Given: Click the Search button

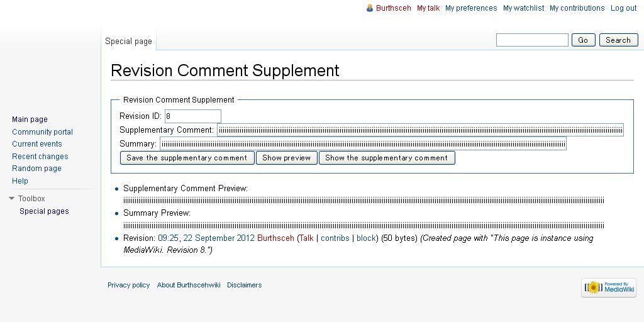Looking at the screenshot, I should 619,40.
